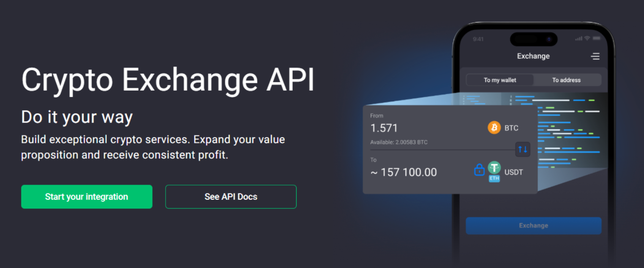The width and height of the screenshot is (644, 268).
Task: Click the orange Bitcoin coin icon
Action: pyautogui.click(x=494, y=128)
